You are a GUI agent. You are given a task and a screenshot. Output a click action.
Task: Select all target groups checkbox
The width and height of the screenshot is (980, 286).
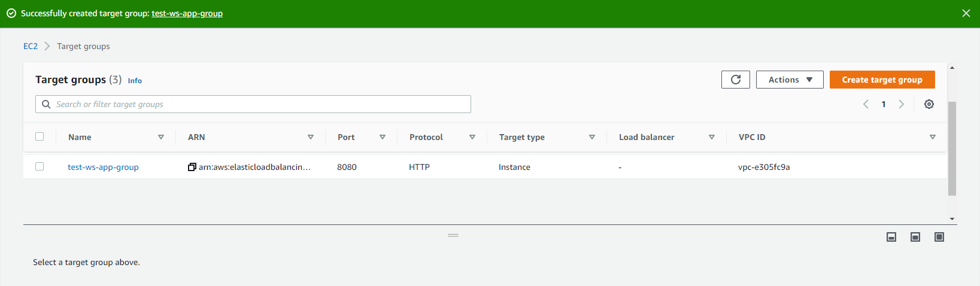coord(40,136)
